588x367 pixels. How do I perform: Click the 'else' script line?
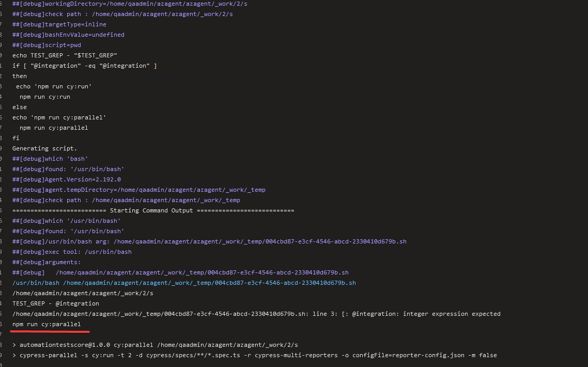20,108
